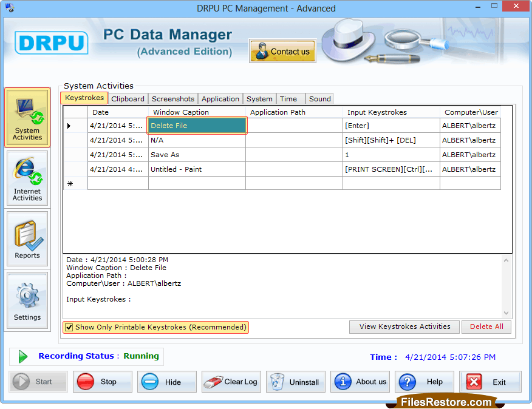532x409 pixels.
Task: Click the DRPU logo
Action: point(51,42)
